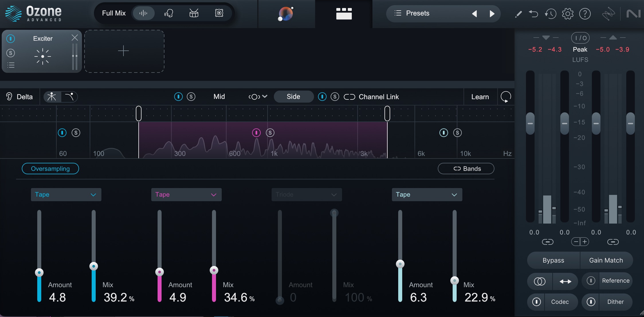Undo the last change
This screenshot has width=644, height=317.
[x=533, y=14]
